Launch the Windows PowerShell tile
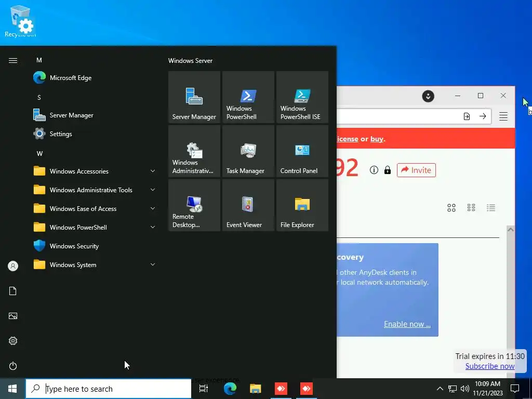This screenshot has width=532, height=399. (248, 97)
